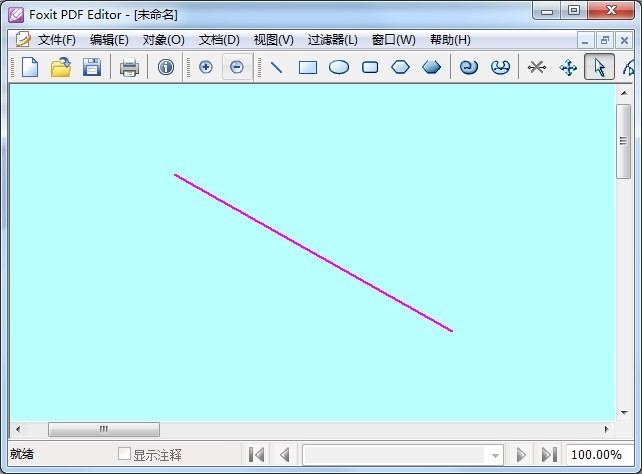Open the 编辑(E) menu
The height and width of the screenshot is (474, 642).
pyautogui.click(x=109, y=40)
